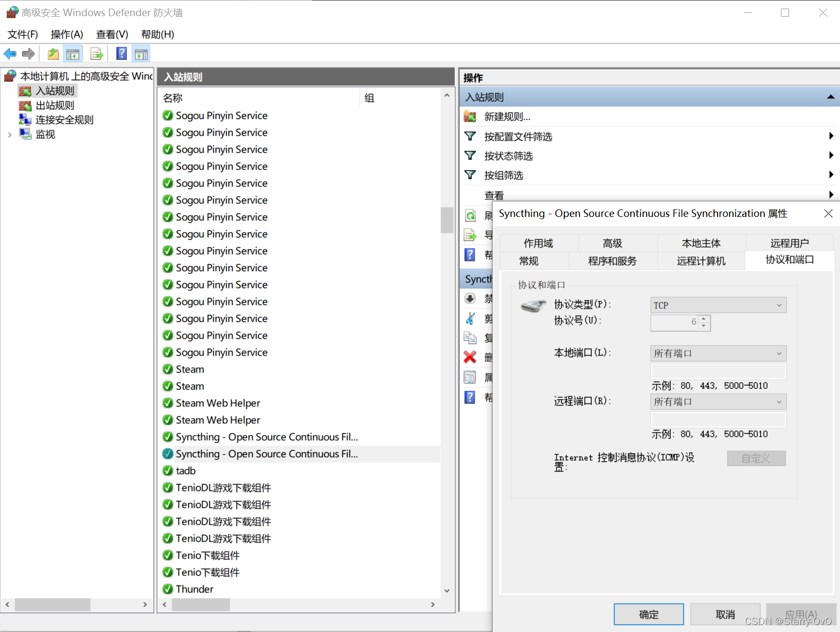This screenshot has height=632, width=840.
Task: Click the Disable Rule down-arrow icon
Action: [x=470, y=299]
